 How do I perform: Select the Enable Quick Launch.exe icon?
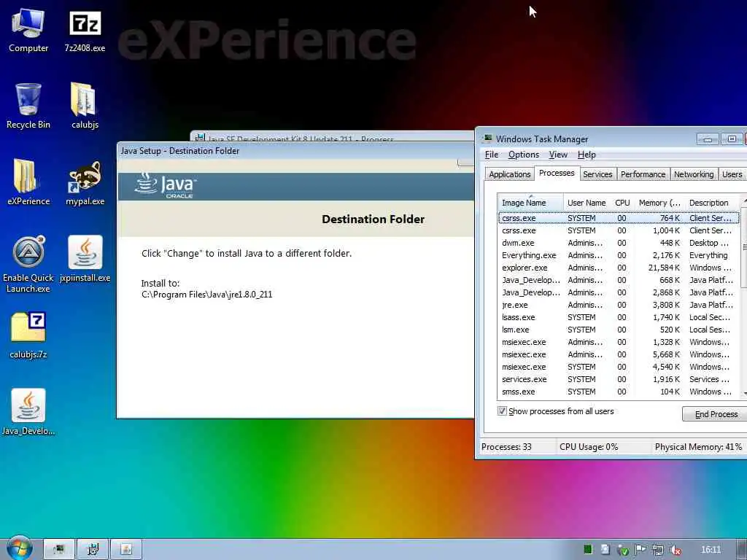pyautogui.click(x=28, y=264)
